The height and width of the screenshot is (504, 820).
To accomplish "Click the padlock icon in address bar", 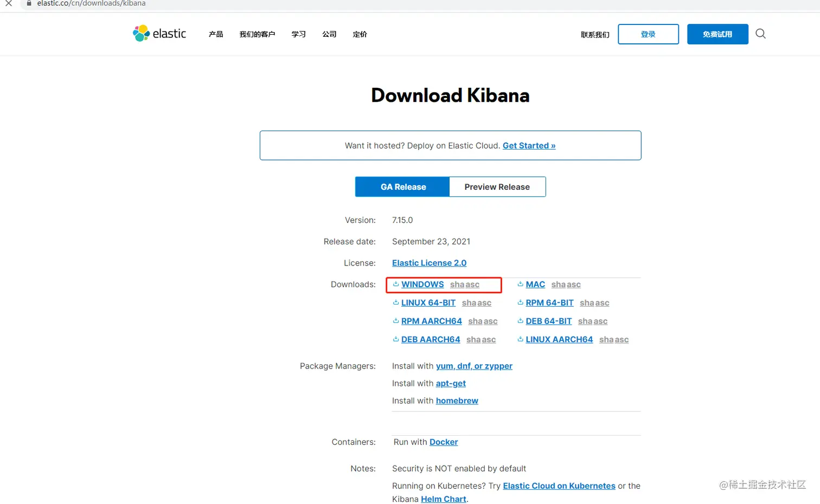I will [x=29, y=3].
